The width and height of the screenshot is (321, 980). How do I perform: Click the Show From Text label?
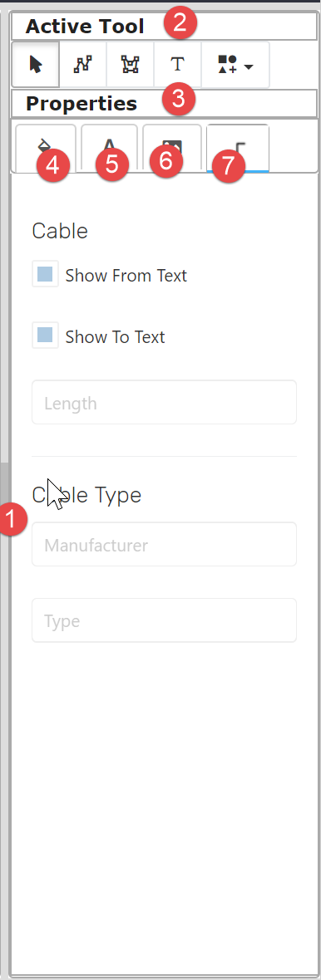pyautogui.click(x=126, y=275)
